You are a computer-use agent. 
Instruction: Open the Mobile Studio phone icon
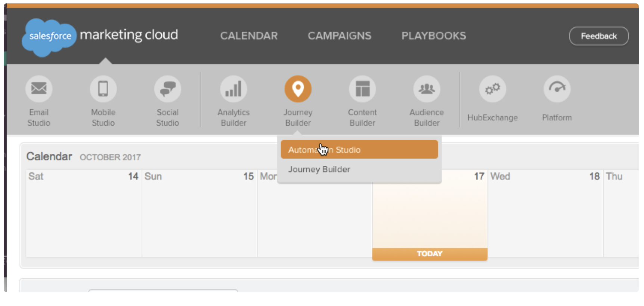click(103, 89)
